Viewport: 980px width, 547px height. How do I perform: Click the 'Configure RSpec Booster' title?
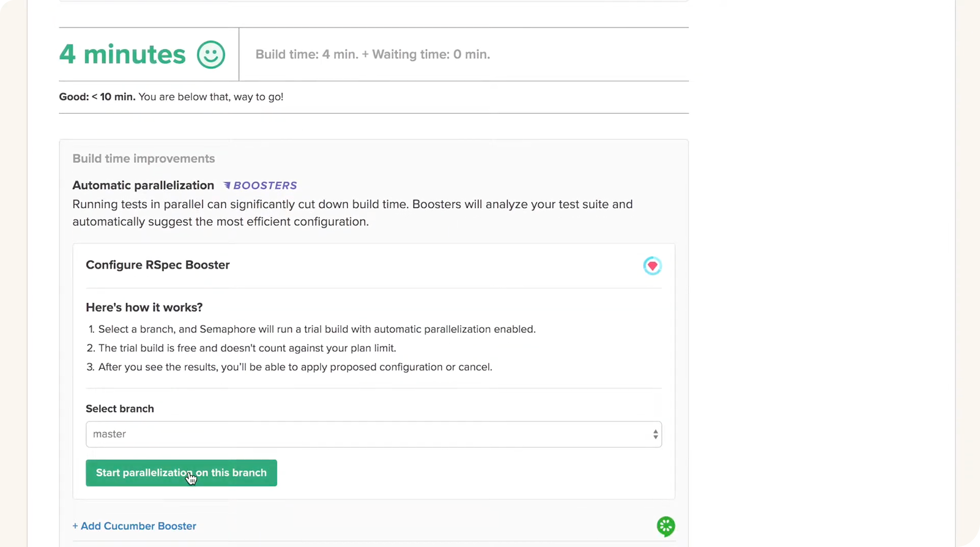pyautogui.click(x=158, y=265)
